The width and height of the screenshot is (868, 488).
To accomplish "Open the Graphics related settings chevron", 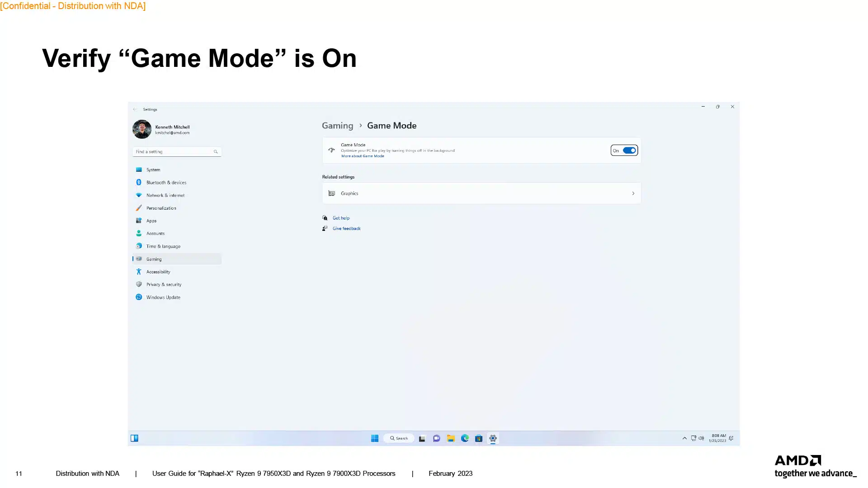I will click(x=633, y=193).
